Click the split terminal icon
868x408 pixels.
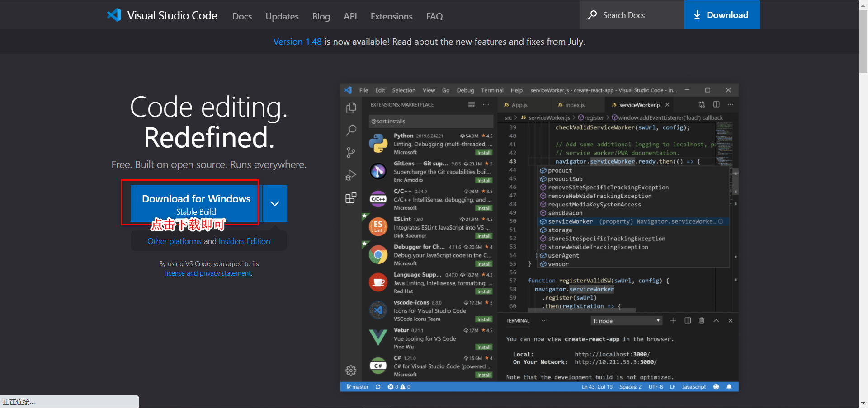688,320
